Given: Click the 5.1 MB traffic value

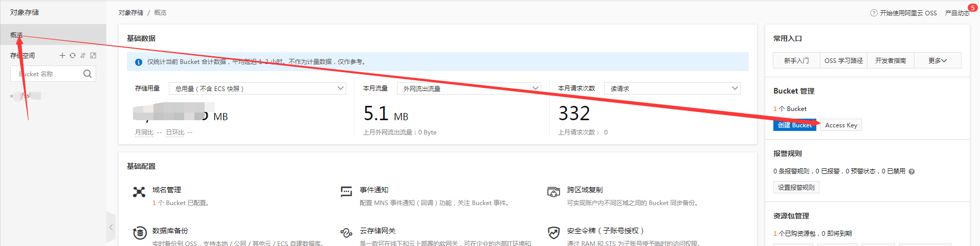Looking at the screenshot, I should tap(386, 114).
